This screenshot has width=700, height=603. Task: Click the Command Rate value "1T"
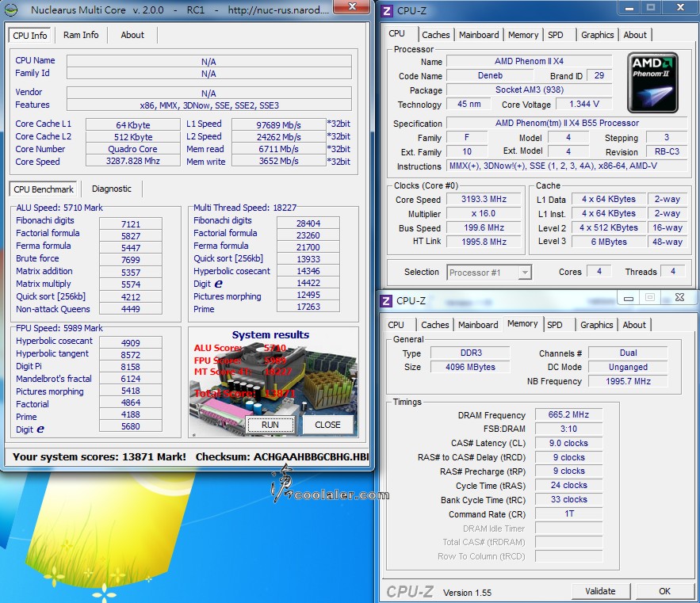tap(568, 513)
